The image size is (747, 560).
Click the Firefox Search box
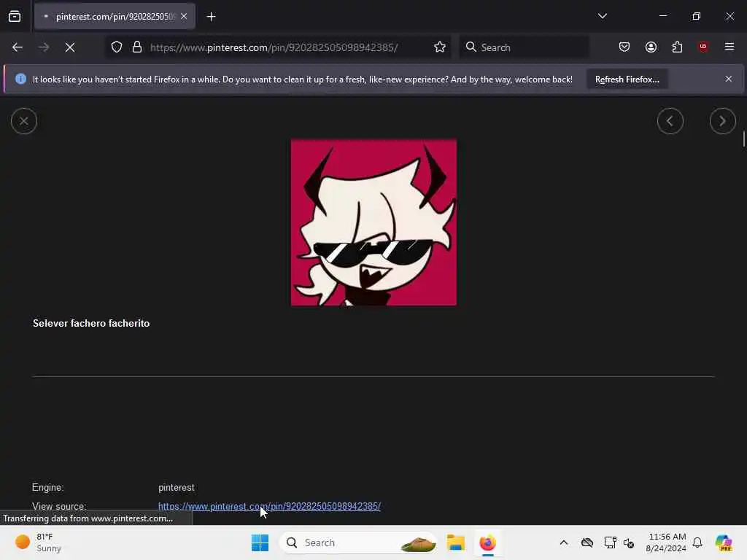pos(524,47)
